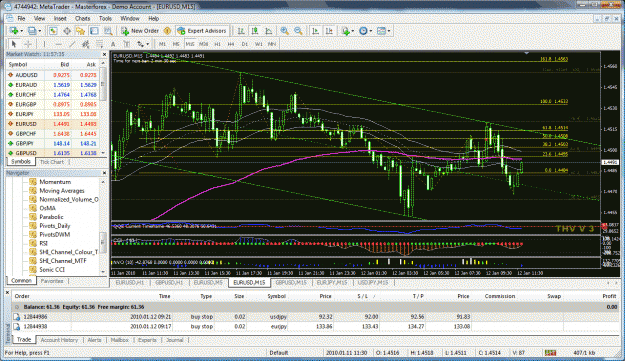Switch to candlestick chart type
This screenshot has height=361, width=625.
pos(255,31)
